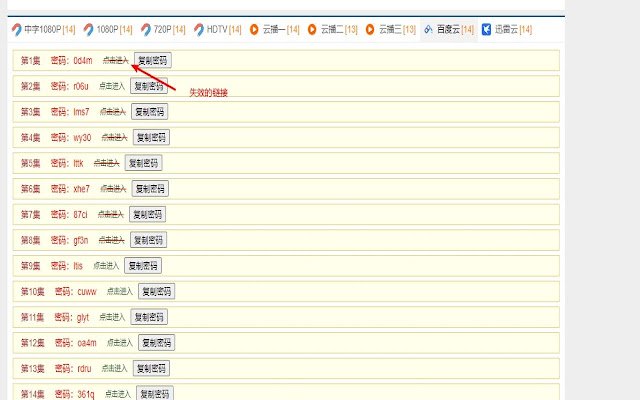Copy password for episode 第7集
This screenshot has height=400, width=640.
[147, 215]
